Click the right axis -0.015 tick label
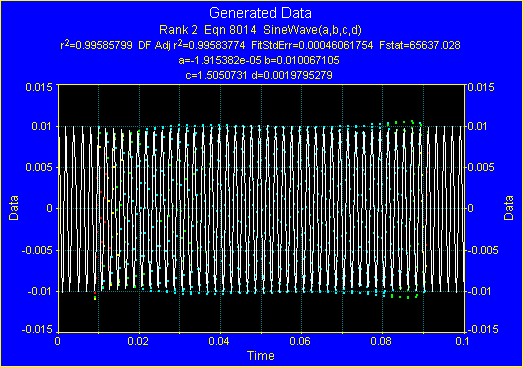This screenshot has width=523, height=367. (483, 329)
